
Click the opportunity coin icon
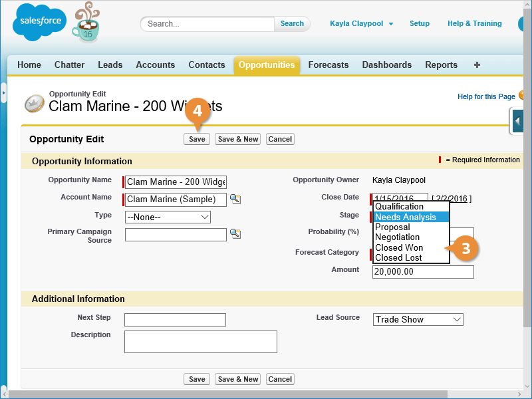pyautogui.click(x=35, y=104)
